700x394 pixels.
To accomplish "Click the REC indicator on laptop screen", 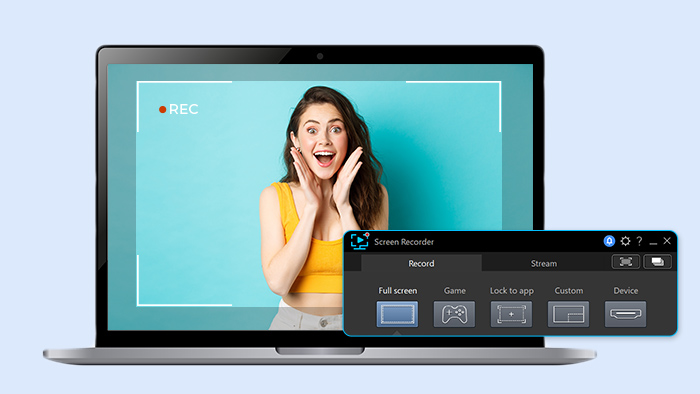I will 179,109.
